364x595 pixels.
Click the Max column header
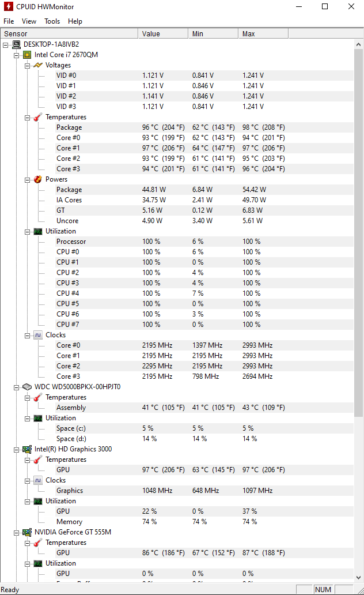point(249,34)
